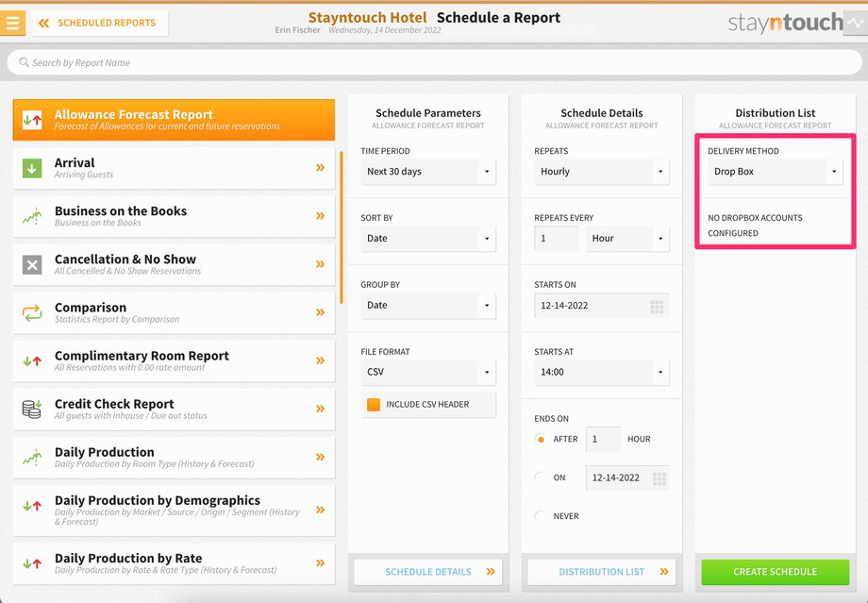Click the Daily Production by Demographics icon

tap(32, 505)
